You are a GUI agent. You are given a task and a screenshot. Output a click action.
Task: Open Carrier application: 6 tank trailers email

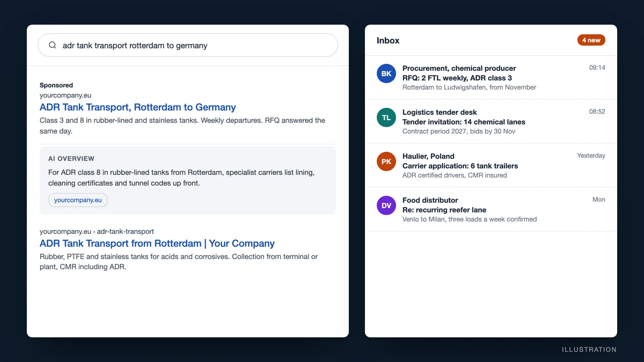pyautogui.click(x=491, y=166)
